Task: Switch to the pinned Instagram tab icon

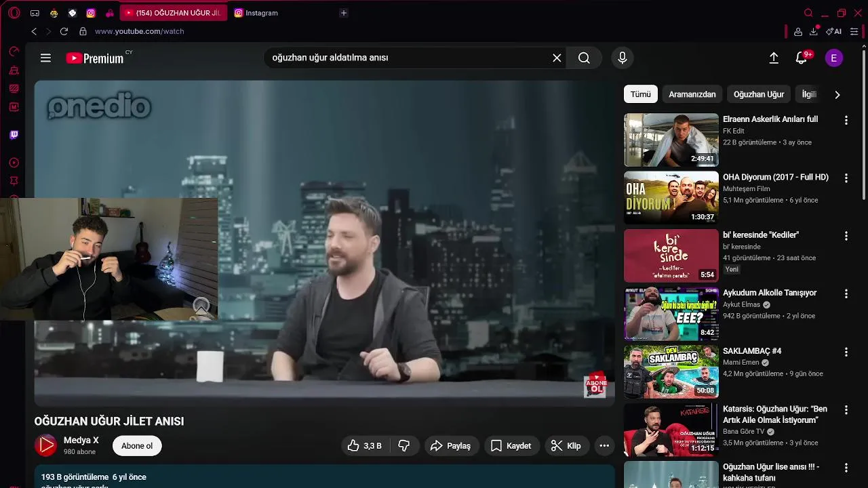Action: coord(91,13)
